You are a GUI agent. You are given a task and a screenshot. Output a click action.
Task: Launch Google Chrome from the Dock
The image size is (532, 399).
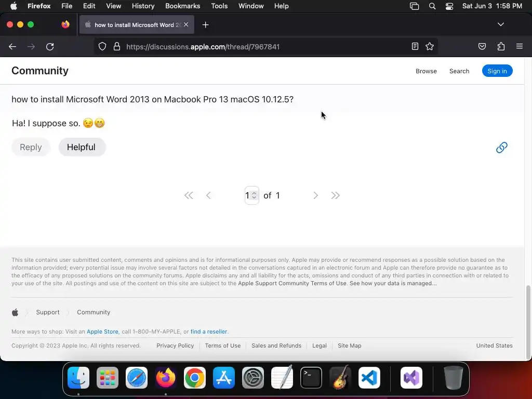195,378
